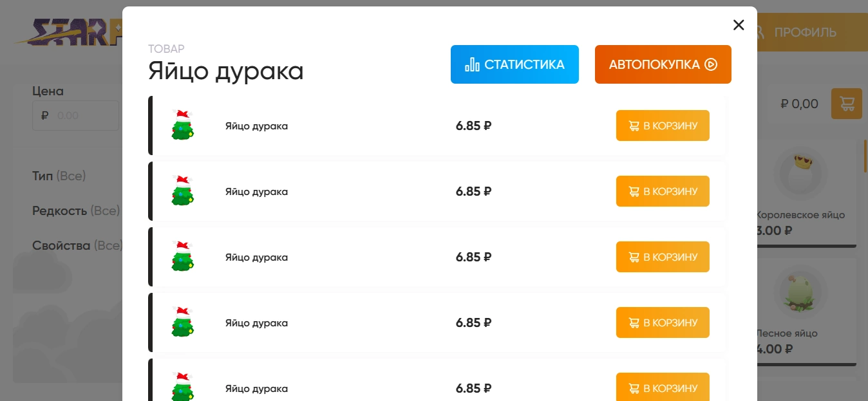
Task: Expand the Редкость (Все) filter
Action: 76,210
